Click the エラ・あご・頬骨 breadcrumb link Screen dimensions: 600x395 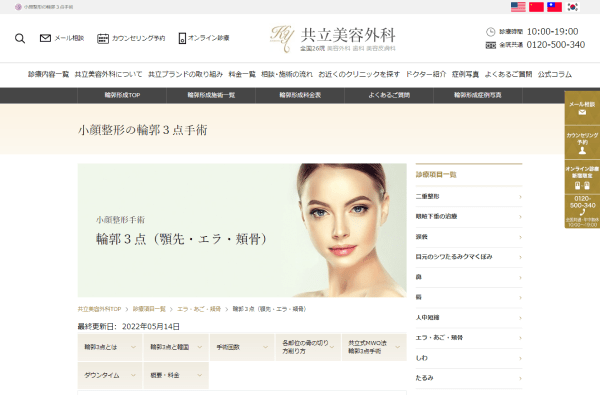pos(199,309)
